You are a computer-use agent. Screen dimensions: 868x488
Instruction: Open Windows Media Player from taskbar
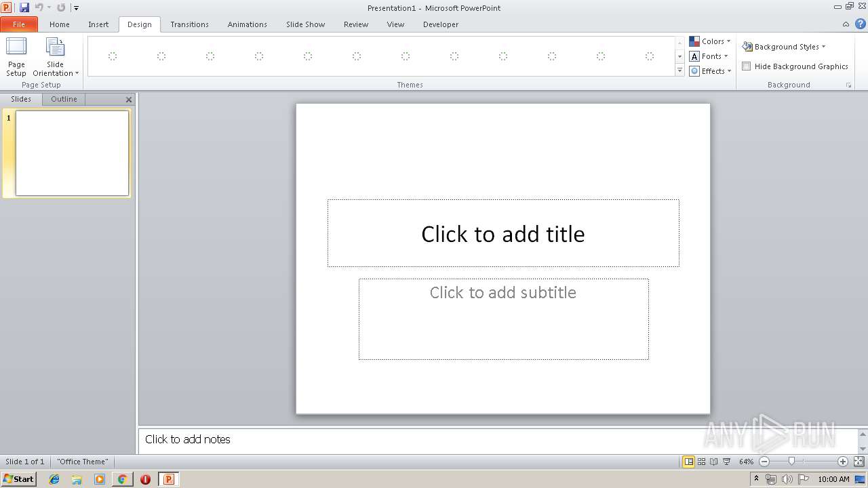[x=100, y=479]
